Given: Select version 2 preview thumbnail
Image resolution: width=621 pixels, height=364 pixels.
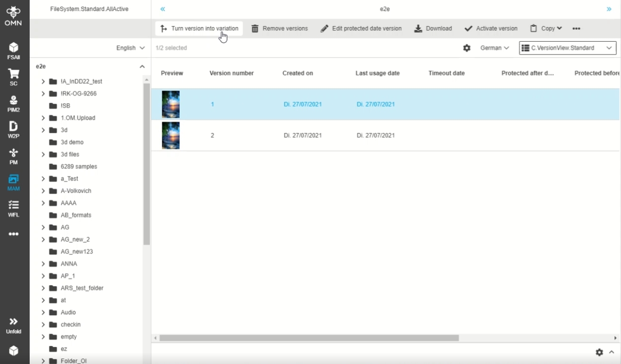Looking at the screenshot, I should coord(171,135).
